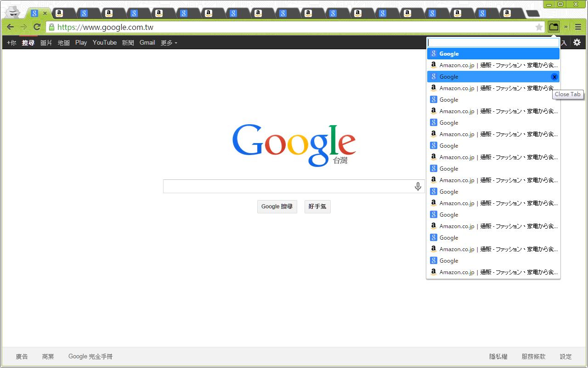Go back using the browser back arrow
The width and height of the screenshot is (588, 368).
10,27
